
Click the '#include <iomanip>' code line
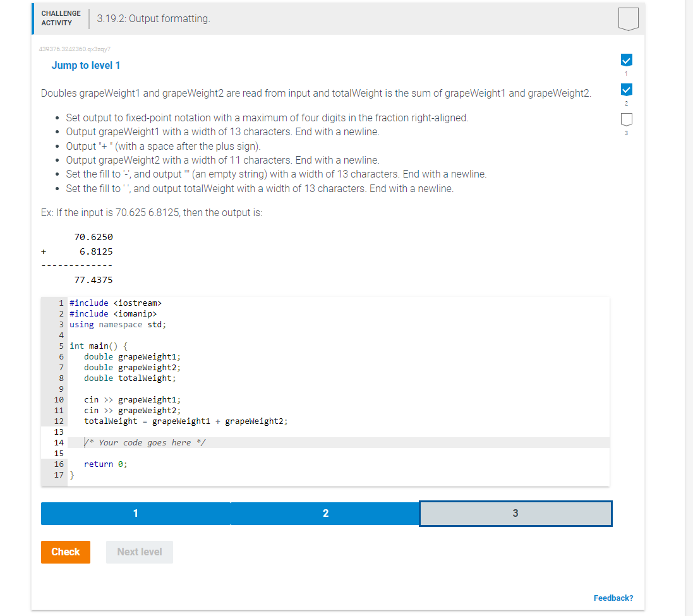pos(113,314)
